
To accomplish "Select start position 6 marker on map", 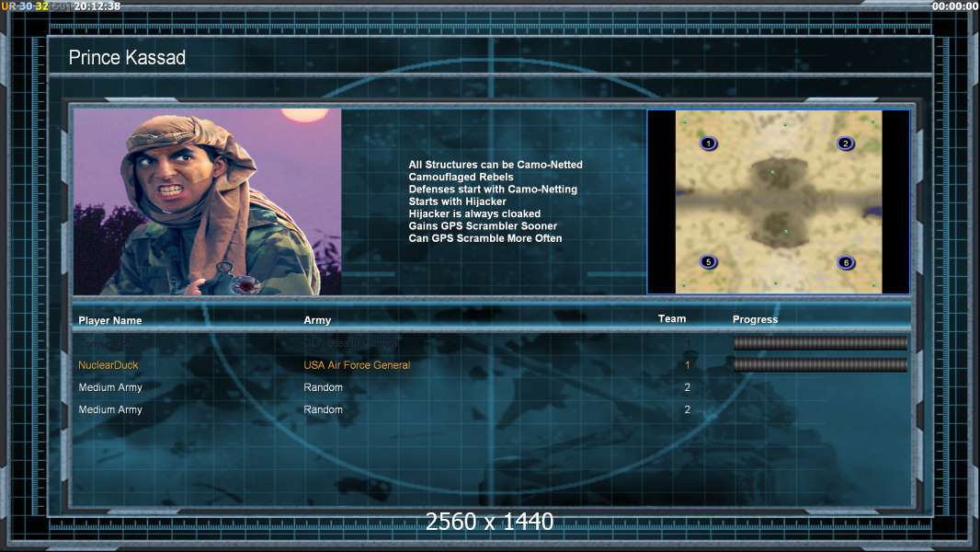I will (847, 262).
